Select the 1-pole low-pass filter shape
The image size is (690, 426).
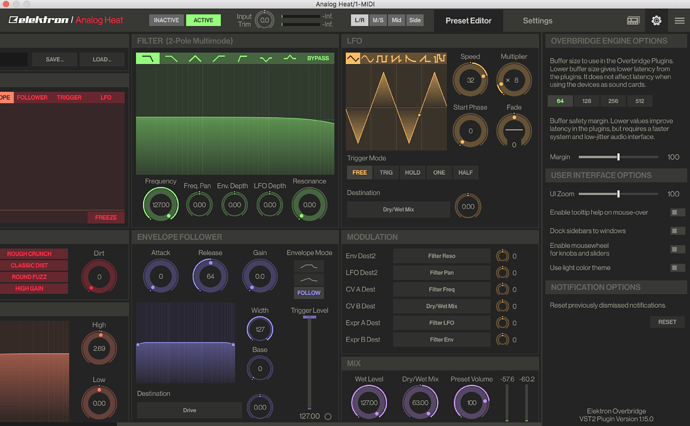point(171,58)
